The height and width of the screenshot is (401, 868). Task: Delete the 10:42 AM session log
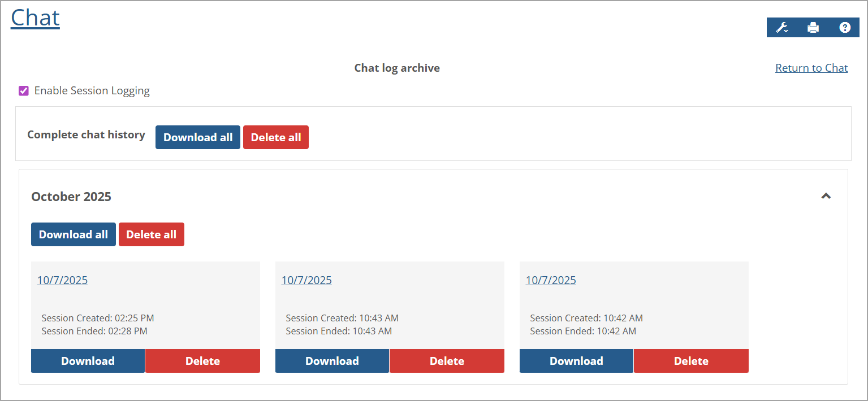pos(691,360)
